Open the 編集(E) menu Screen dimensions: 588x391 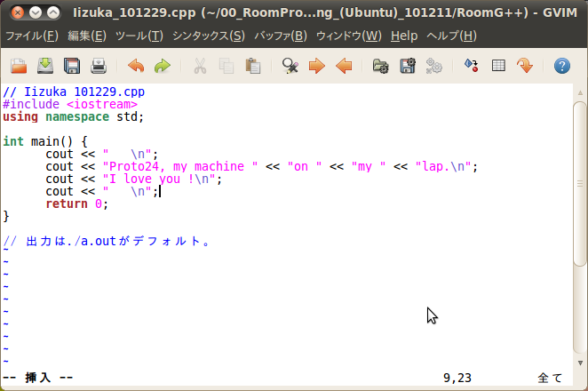point(87,36)
